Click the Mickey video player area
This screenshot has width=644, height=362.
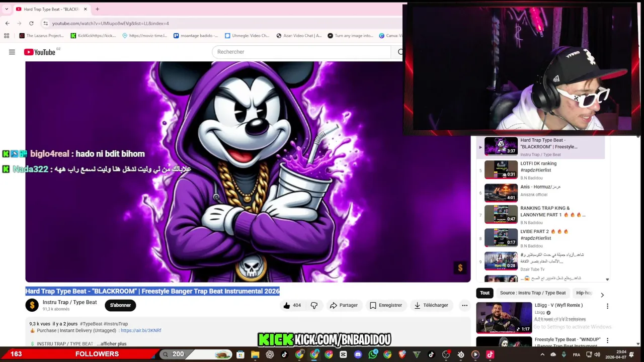pos(248,171)
